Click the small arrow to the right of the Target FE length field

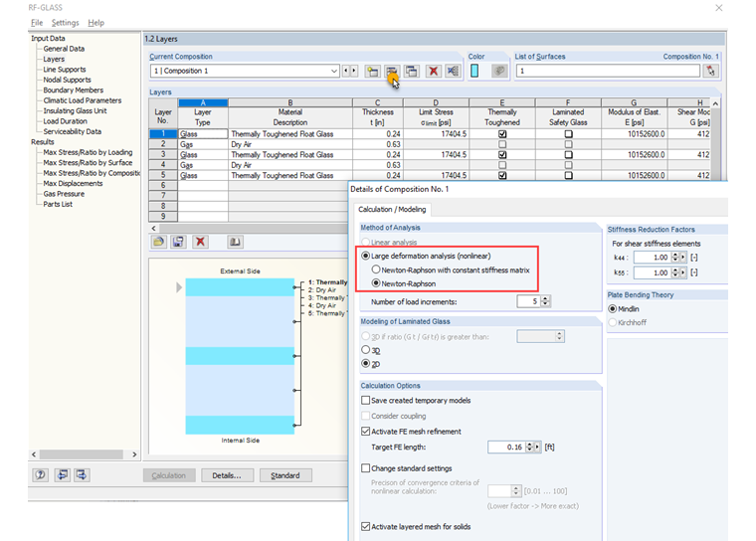(537, 447)
